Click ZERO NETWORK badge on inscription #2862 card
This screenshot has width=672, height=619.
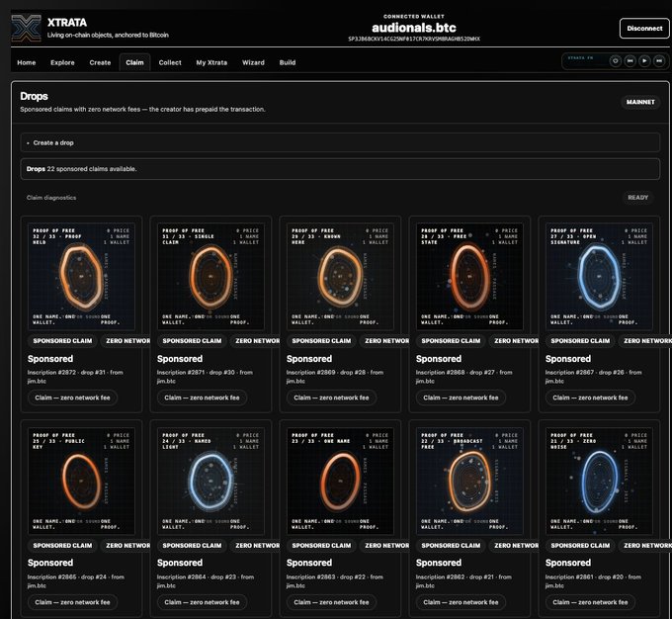514,546
